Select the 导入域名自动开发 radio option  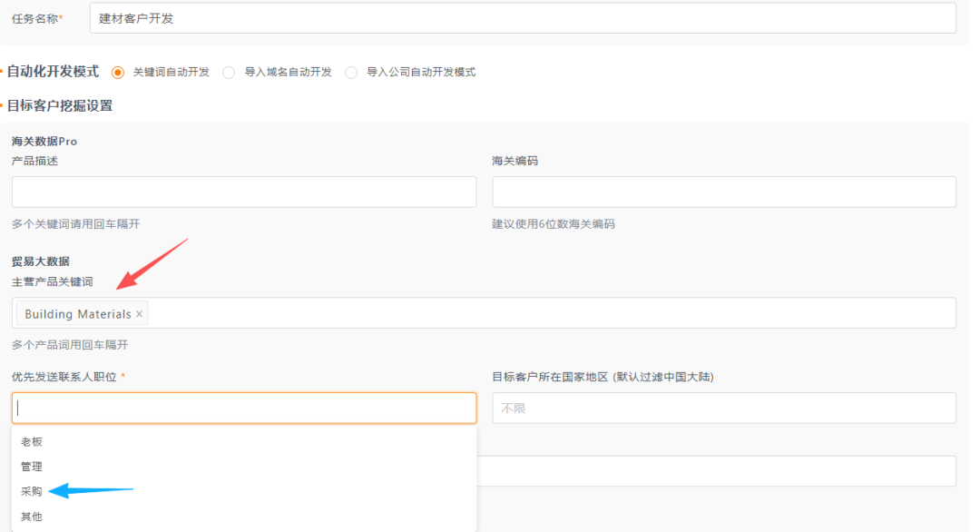click(x=229, y=73)
